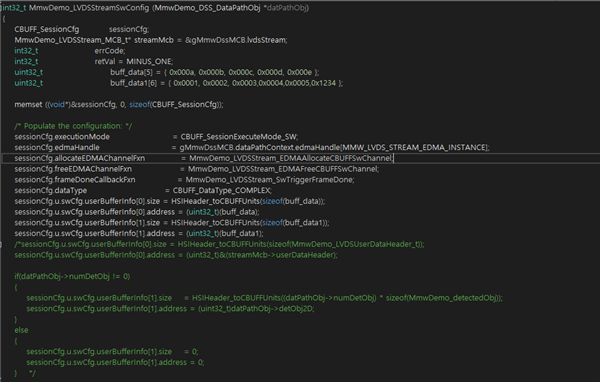Click sessionCfg.allocateEDMAChannelFxn field
This screenshot has height=382, width=600.
click(80, 158)
